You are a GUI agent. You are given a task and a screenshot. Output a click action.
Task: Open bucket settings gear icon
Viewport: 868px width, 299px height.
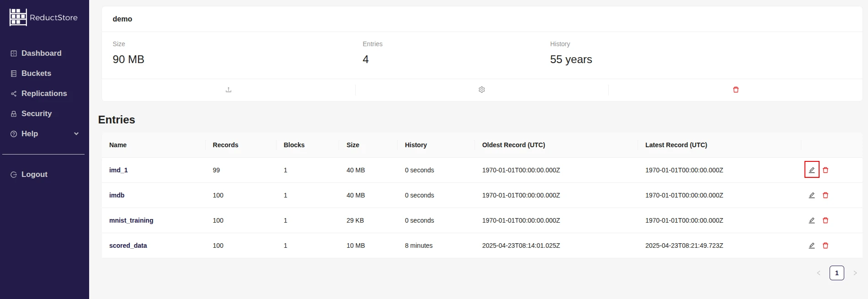click(482, 90)
